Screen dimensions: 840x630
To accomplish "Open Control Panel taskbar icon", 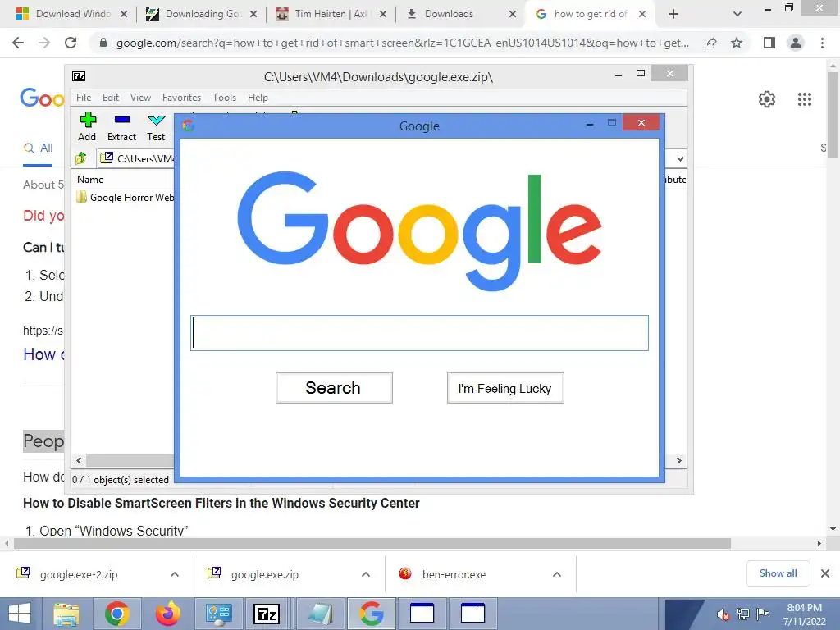I will point(218,614).
